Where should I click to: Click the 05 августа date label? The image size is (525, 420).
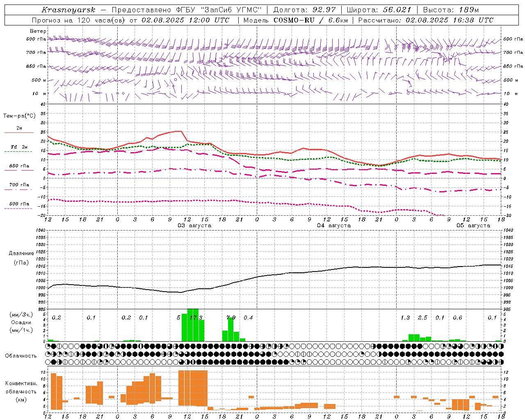point(473,226)
